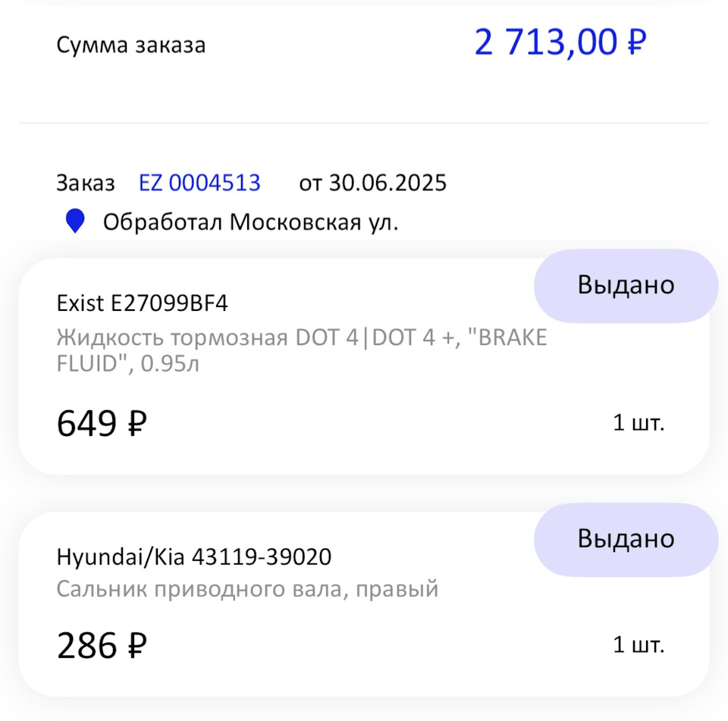
Task: Tap the 286 ₽ price
Action: 102,645
